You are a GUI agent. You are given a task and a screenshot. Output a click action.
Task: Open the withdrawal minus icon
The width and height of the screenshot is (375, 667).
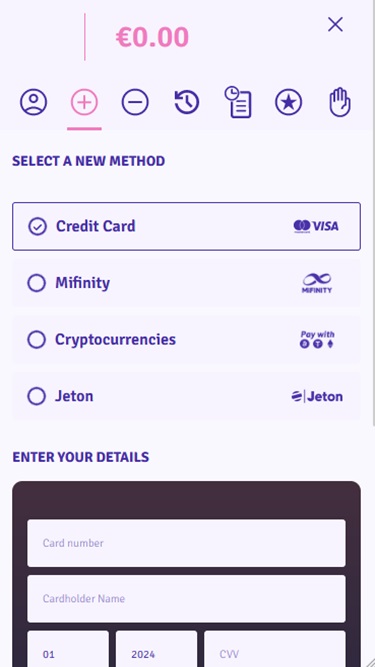coord(135,102)
